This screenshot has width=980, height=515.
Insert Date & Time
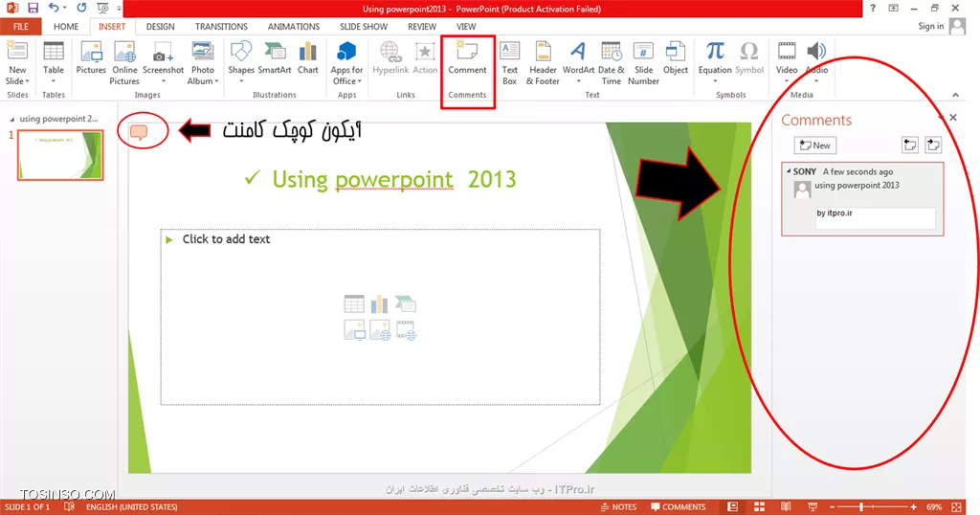pos(611,62)
